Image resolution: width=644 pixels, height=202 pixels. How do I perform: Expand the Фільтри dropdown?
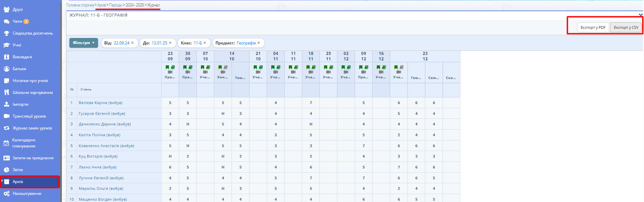click(84, 43)
